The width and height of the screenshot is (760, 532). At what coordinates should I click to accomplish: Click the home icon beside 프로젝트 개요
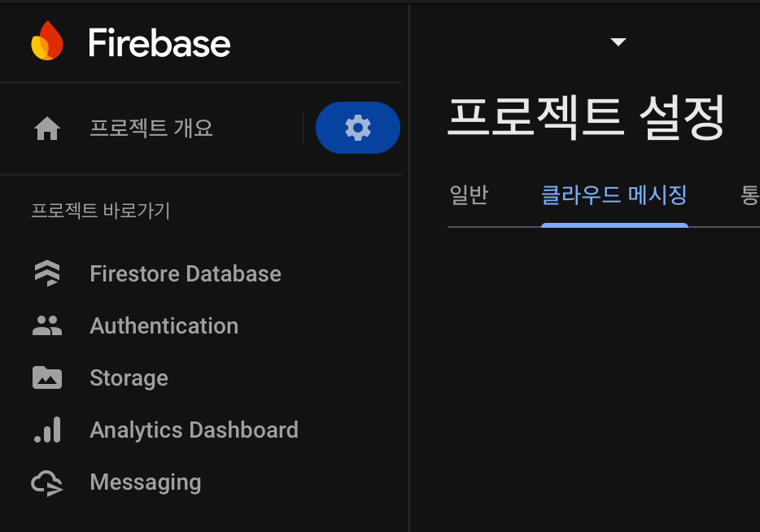coord(47,129)
